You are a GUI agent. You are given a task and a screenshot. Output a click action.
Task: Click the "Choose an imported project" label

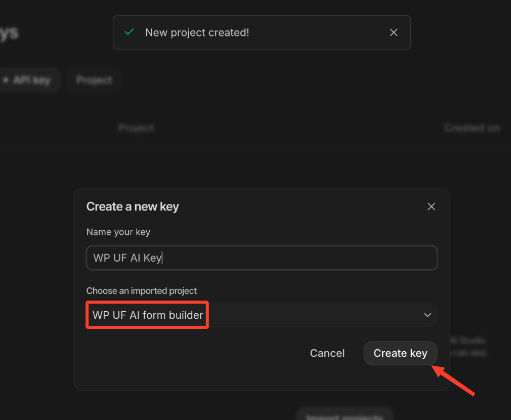142,291
